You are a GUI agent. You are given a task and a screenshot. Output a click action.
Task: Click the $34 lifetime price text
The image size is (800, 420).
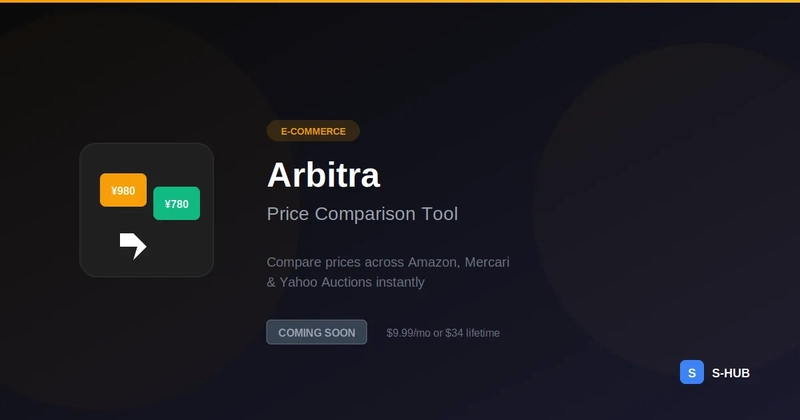tap(473, 333)
